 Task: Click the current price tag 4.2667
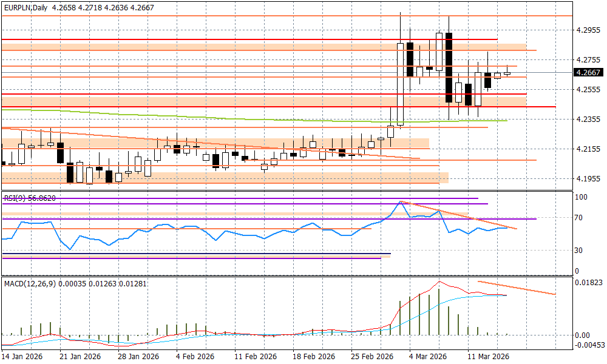tap(588, 73)
